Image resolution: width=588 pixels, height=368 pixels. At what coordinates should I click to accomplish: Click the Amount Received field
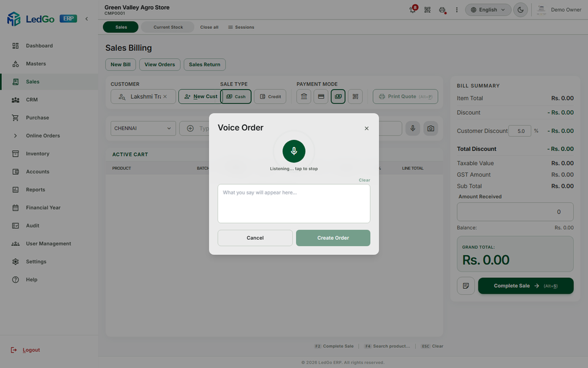tap(515, 212)
